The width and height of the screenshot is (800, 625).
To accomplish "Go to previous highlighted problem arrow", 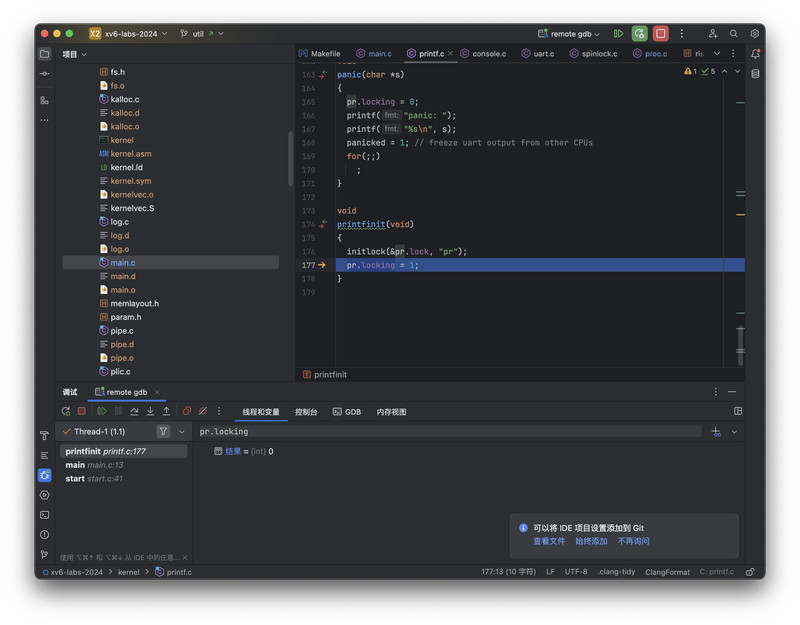I will tap(724, 71).
